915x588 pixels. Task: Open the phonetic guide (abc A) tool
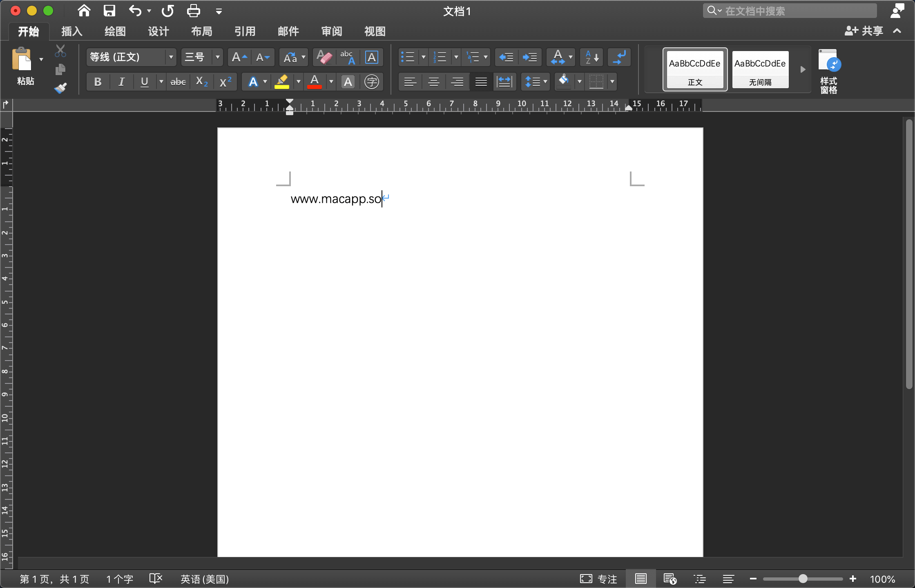point(348,57)
